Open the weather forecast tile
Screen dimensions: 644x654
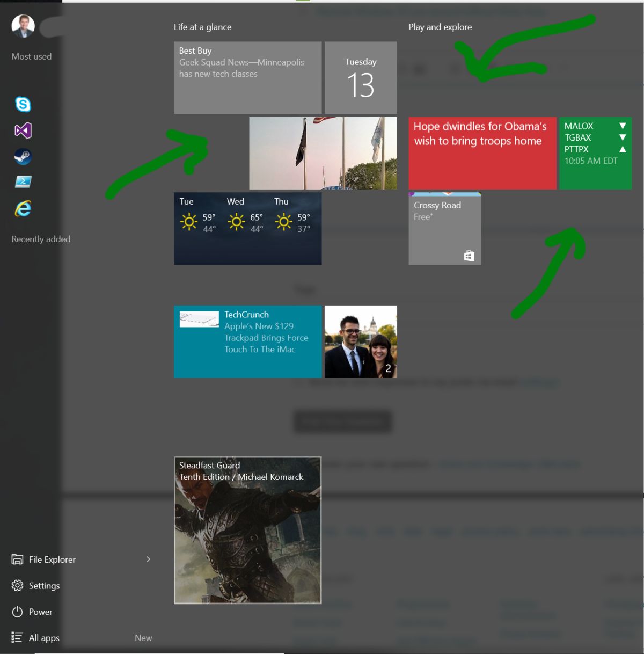pos(247,229)
